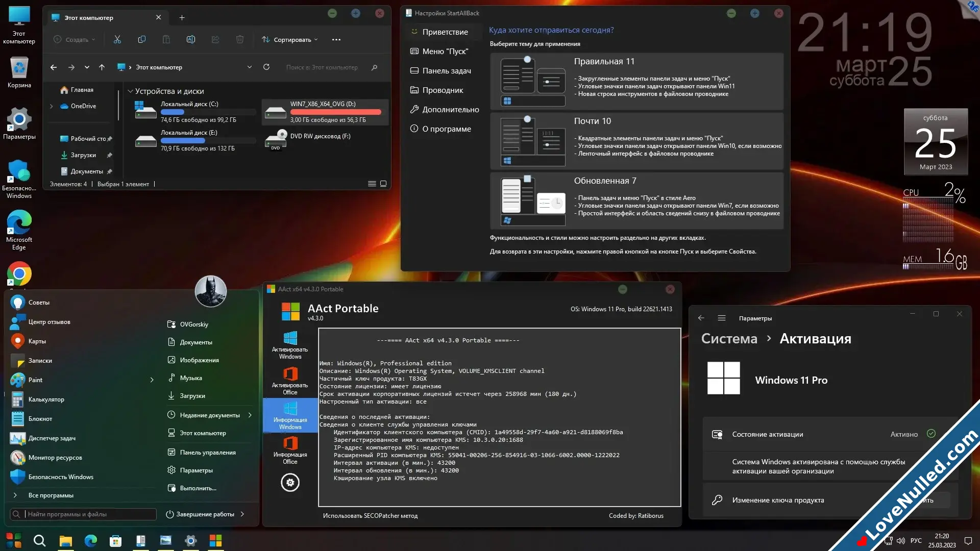Open Microsoft Store from the taskbar
The width and height of the screenshot is (980, 551).
point(116,541)
